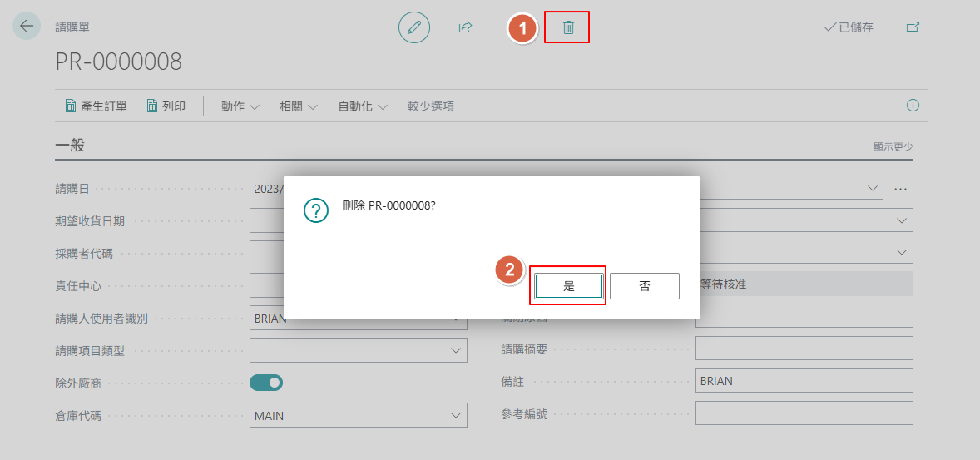Click the 列印 print action
The image size is (980, 460).
click(x=166, y=106)
